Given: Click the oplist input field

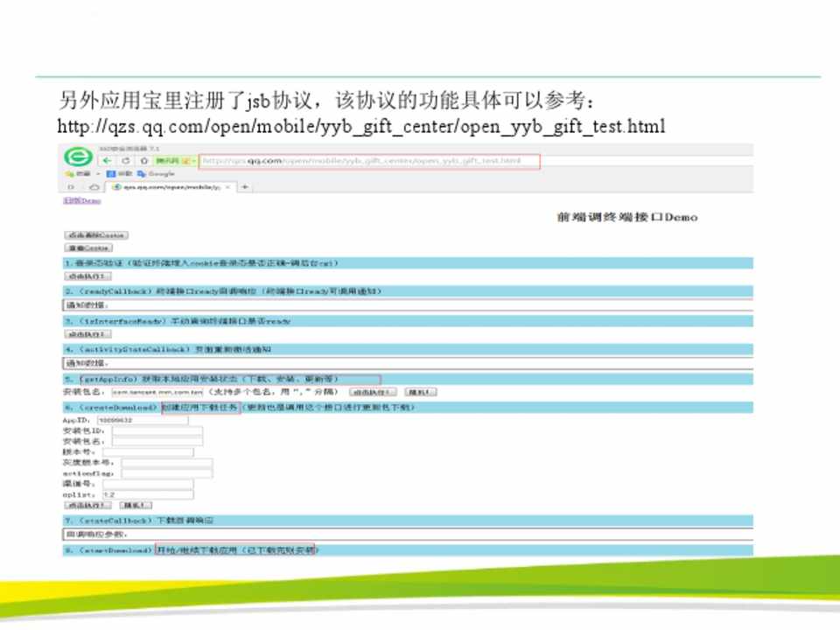Looking at the screenshot, I should 147,494.
